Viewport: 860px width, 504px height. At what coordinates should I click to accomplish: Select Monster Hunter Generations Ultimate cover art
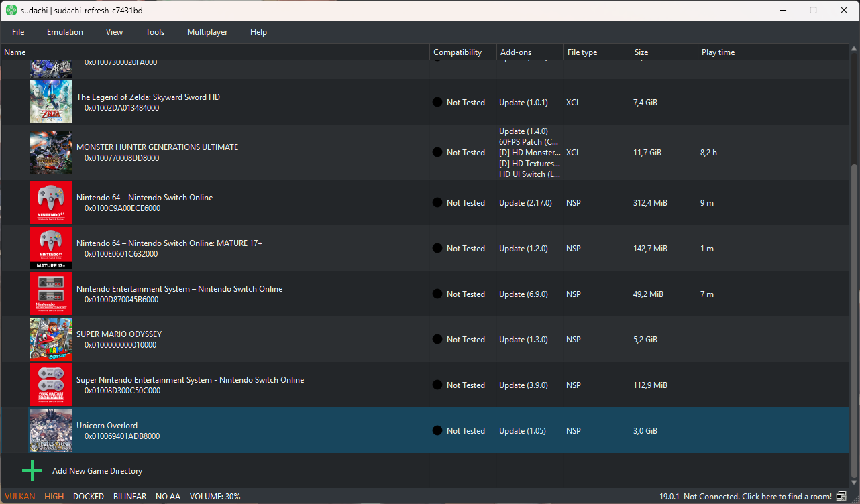pyautogui.click(x=51, y=152)
